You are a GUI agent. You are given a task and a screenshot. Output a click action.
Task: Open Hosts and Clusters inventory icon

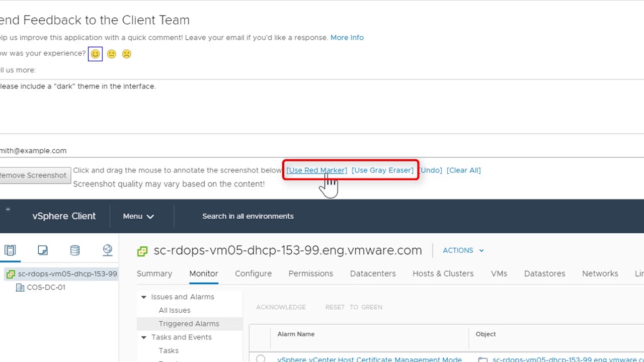click(x=10, y=250)
